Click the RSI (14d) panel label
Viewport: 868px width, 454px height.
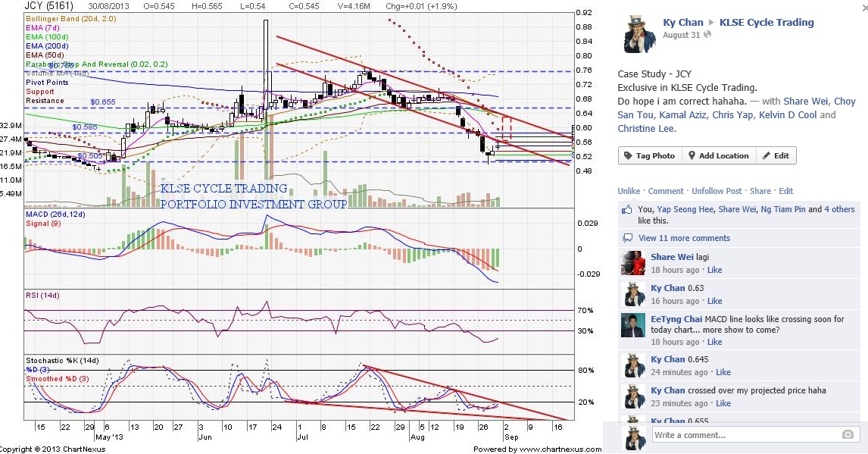coord(42,296)
